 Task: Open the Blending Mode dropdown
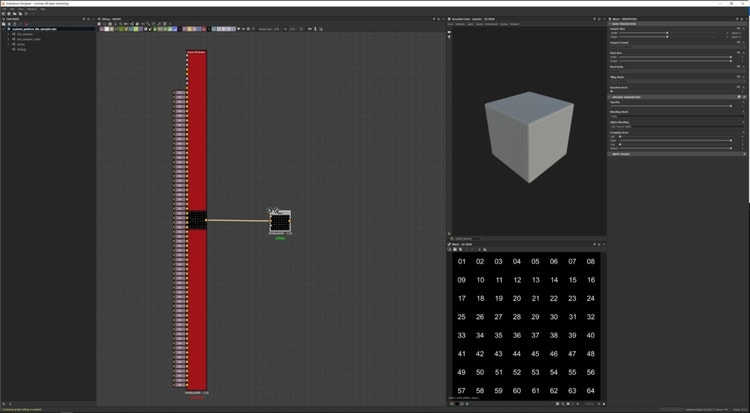coord(676,115)
